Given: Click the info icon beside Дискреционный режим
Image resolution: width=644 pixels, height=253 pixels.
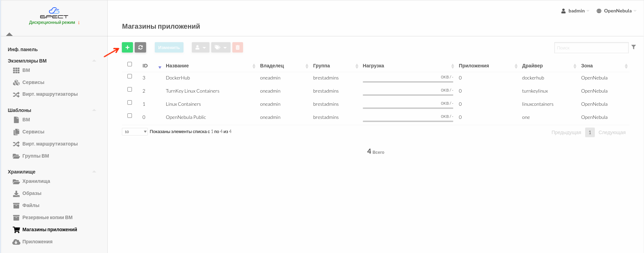Looking at the screenshot, I should (79, 23).
